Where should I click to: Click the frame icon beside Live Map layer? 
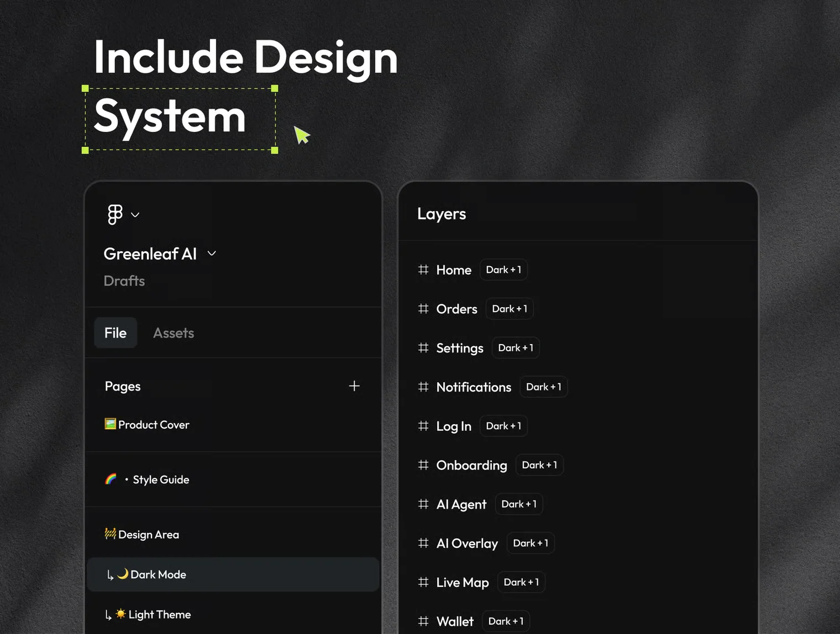(423, 582)
